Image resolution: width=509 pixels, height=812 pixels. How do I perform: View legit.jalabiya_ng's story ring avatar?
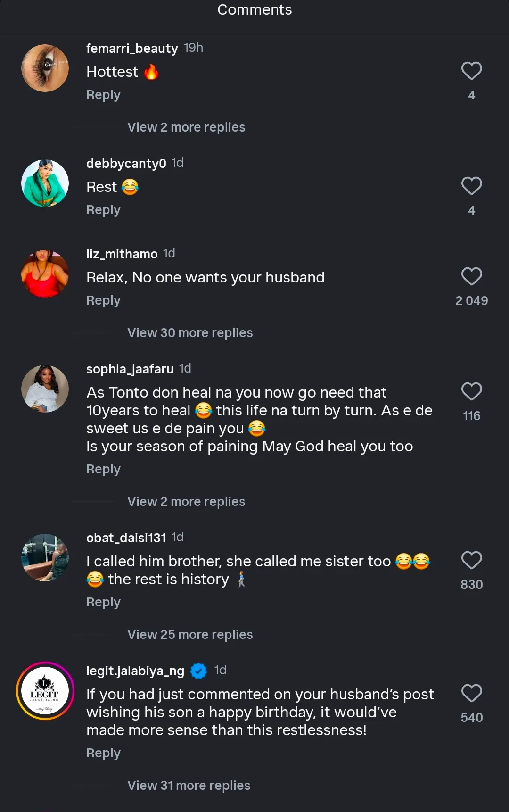(x=45, y=691)
